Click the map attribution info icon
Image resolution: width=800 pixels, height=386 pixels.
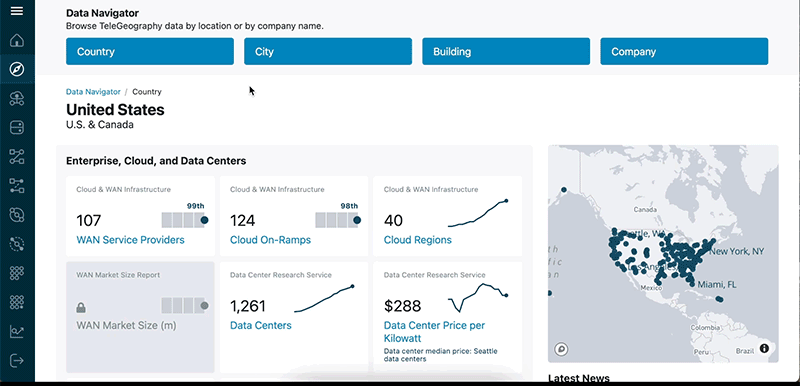[x=764, y=348]
